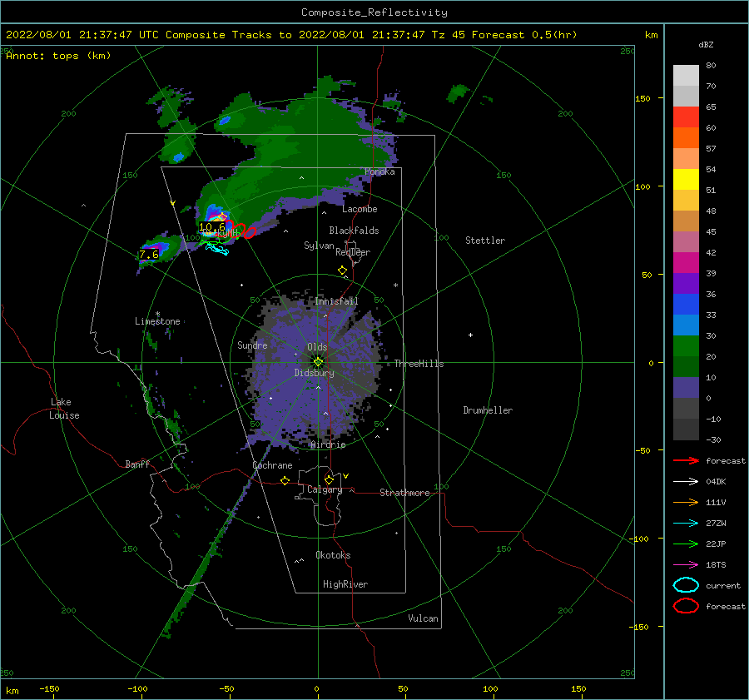Click the Lake Louise label
Screen dimensions: 749x700
[64, 409]
